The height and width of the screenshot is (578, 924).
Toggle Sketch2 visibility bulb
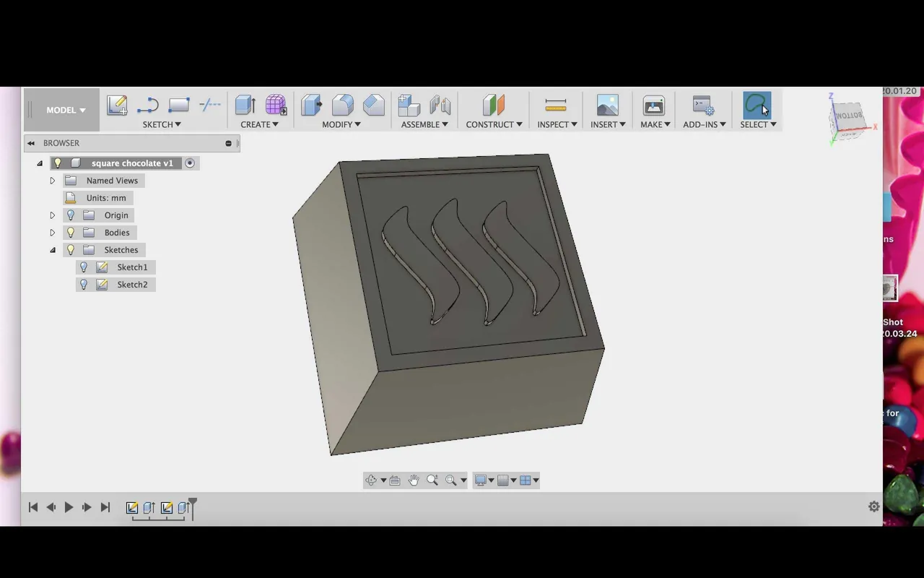click(x=84, y=285)
